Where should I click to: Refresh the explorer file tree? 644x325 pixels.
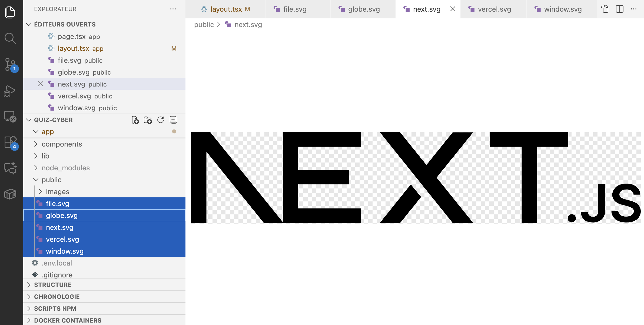pos(161,120)
